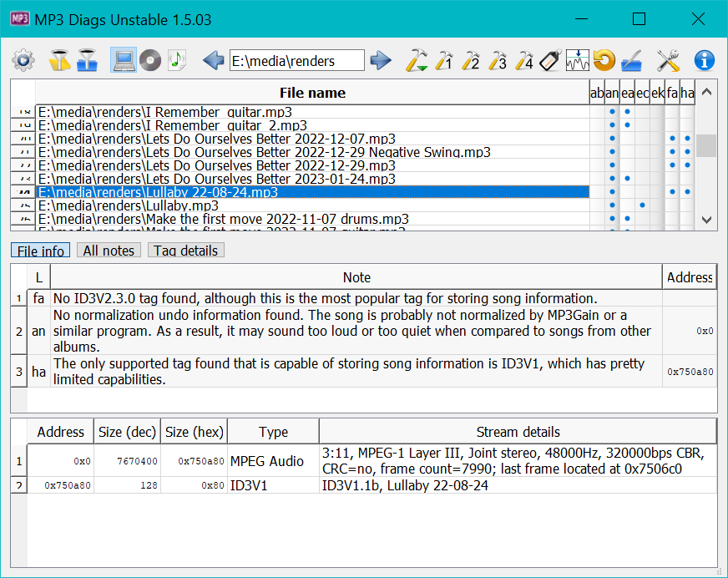Run custom transform list 3
Screen dimensions: 728x578
click(497, 60)
